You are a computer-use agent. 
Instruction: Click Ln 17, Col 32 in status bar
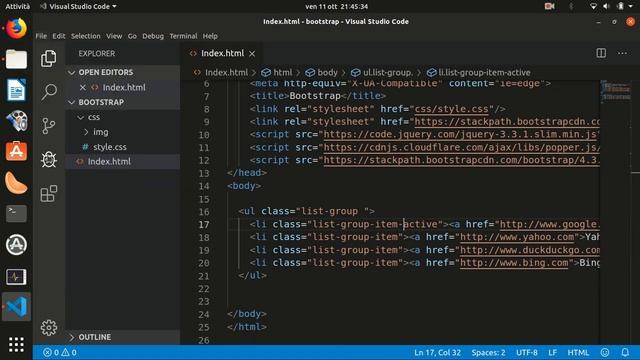(437, 352)
